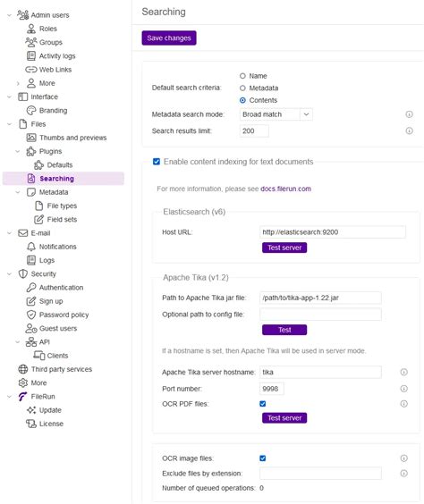Collapse the Admin users tree section
Viewport: 424px width, 504px height.
9,15
